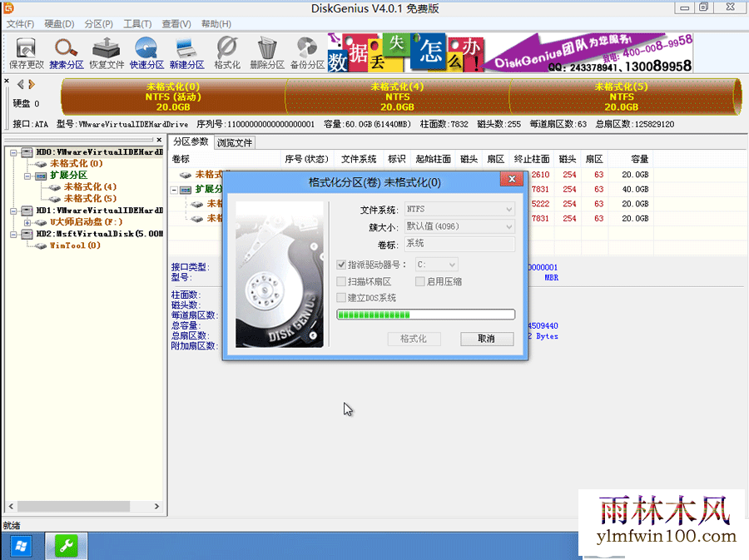Expand the U大师启动盘 tree node

27,223
